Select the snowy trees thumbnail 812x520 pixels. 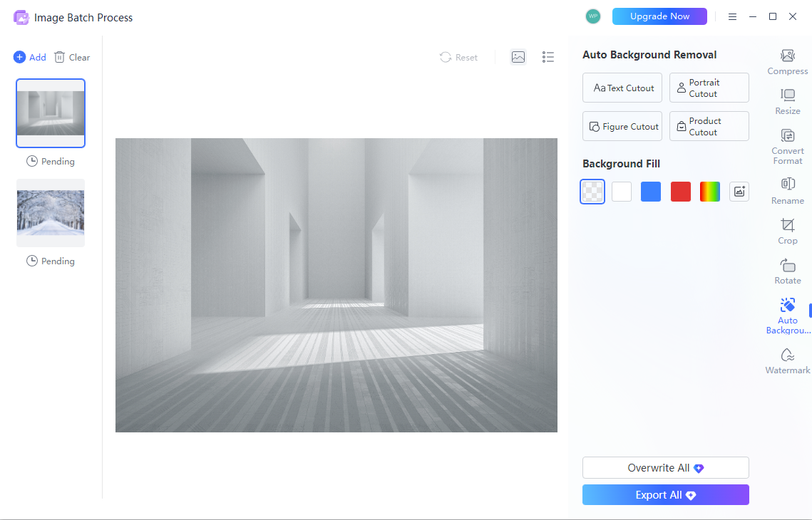tap(51, 213)
